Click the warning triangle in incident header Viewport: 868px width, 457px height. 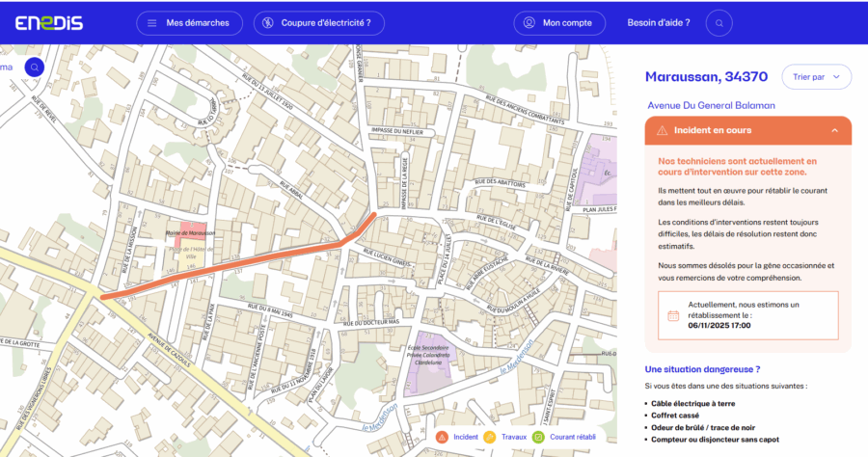point(662,130)
